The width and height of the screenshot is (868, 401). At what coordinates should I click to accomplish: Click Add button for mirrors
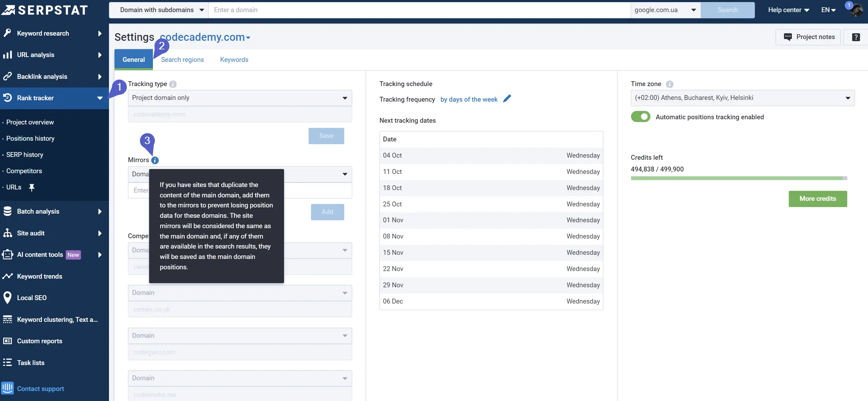[327, 212]
